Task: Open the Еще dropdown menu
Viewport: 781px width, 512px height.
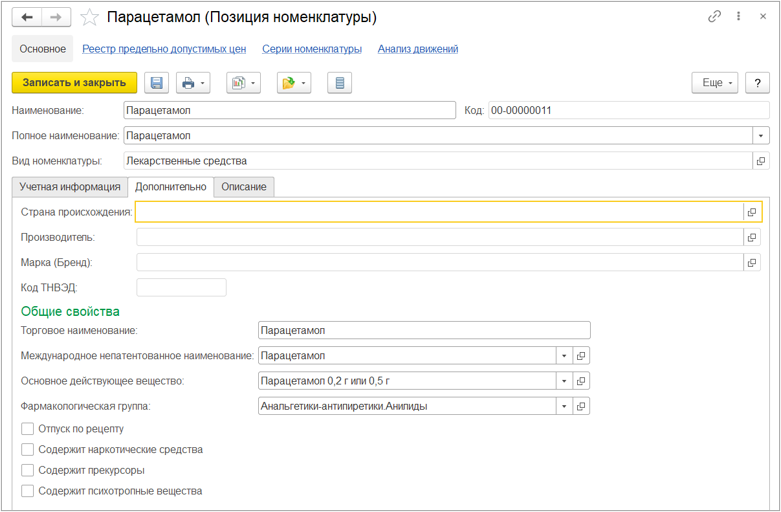Action: 717,83
